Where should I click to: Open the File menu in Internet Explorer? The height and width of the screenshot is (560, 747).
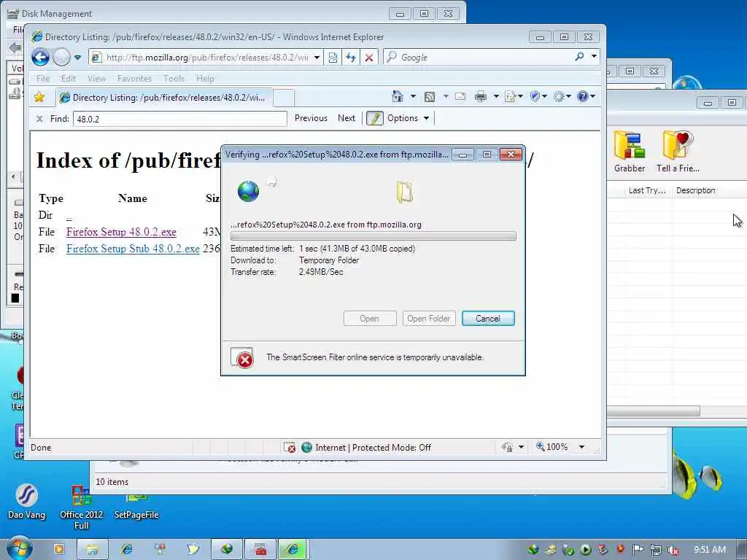[43, 79]
